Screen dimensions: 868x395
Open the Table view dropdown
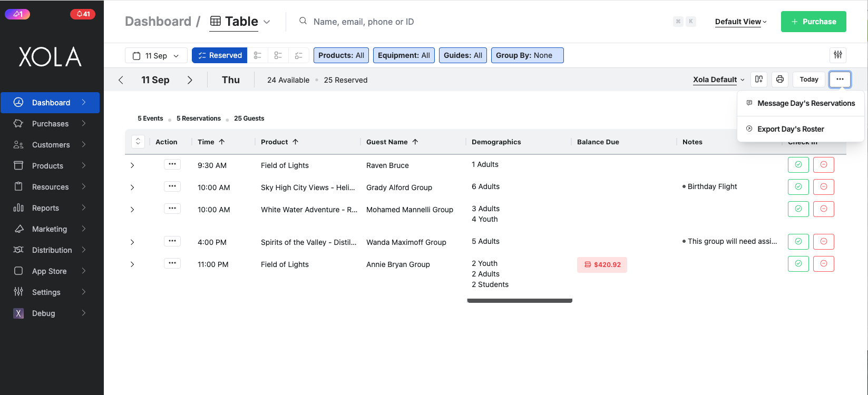tap(240, 22)
